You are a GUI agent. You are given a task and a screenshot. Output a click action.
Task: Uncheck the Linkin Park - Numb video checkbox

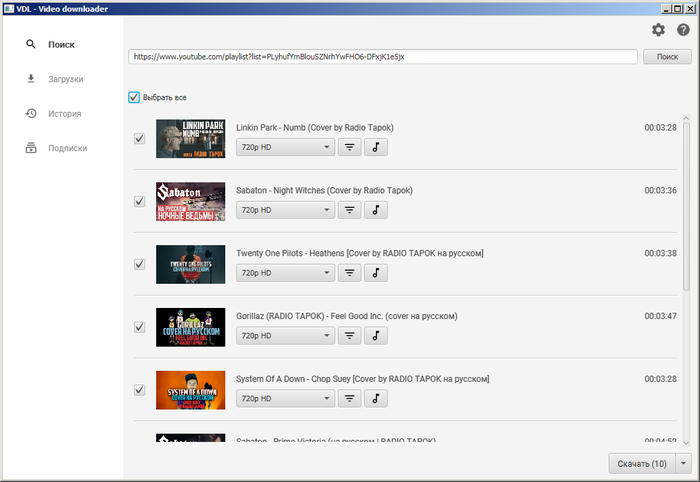(139, 139)
